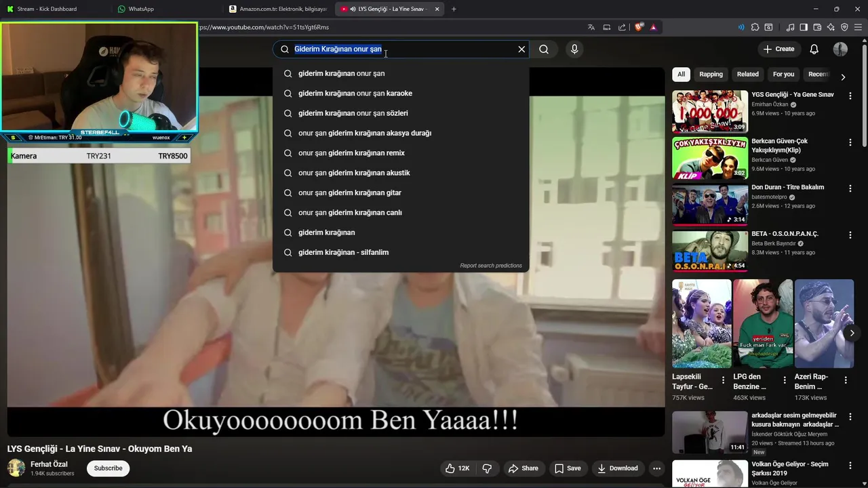Open the Brave VPN shield icon

point(844,27)
